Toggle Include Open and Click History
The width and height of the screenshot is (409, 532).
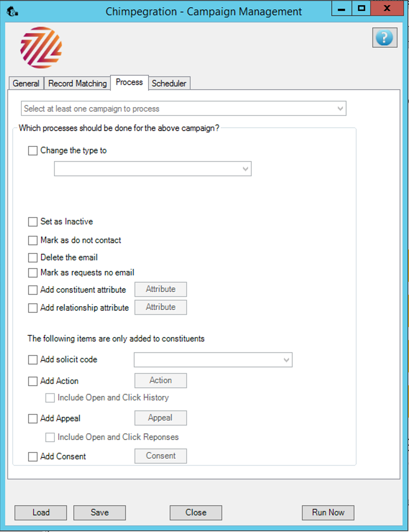(x=50, y=398)
